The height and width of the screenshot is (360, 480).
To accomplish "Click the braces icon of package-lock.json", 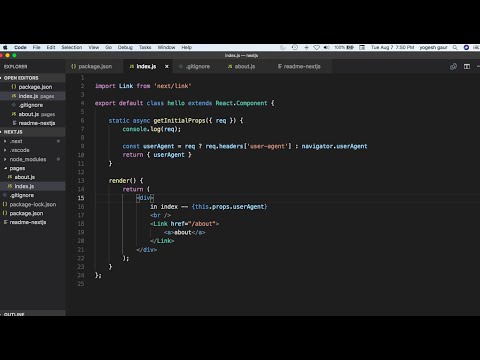I will coord(5,204).
